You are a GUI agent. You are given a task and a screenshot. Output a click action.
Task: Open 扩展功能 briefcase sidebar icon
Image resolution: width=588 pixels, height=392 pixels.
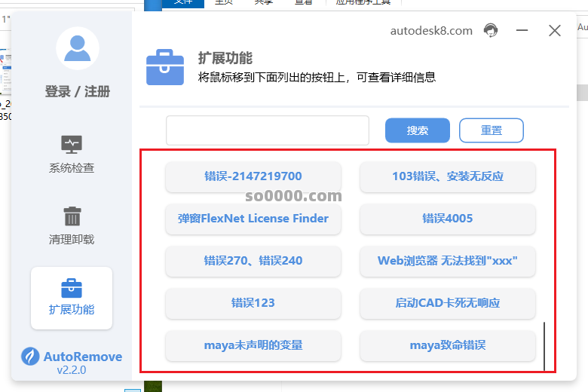pyautogui.click(x=72, y=288)
